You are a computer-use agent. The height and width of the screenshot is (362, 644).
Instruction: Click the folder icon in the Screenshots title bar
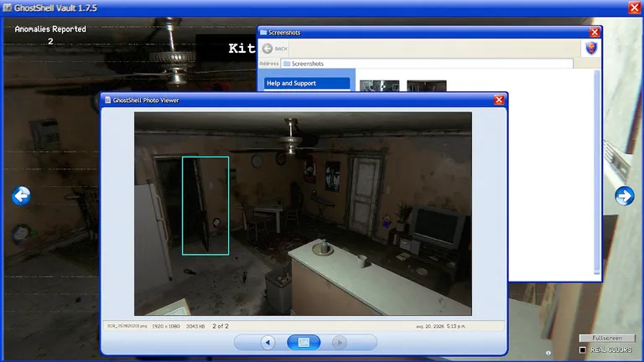tap(263, 33)
